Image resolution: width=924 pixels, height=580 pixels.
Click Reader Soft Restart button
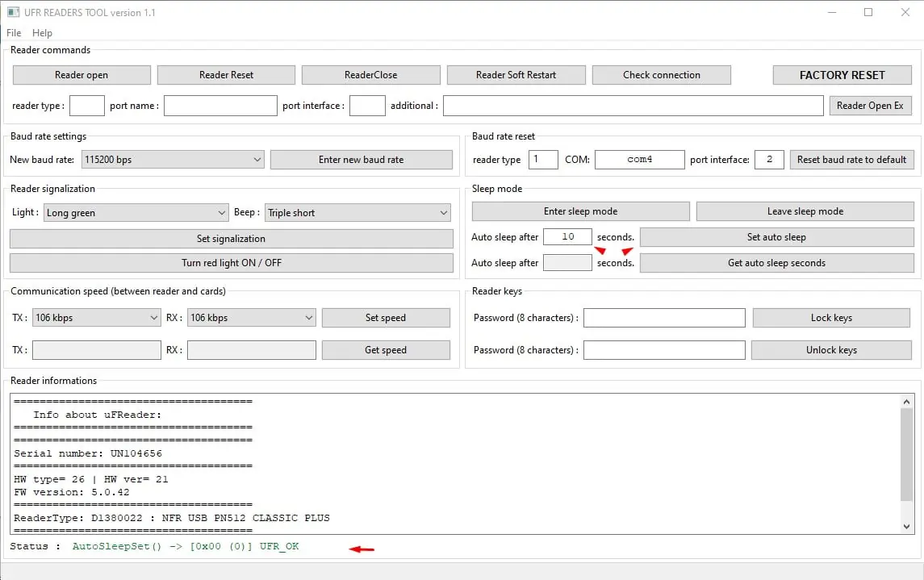(516, 75)
